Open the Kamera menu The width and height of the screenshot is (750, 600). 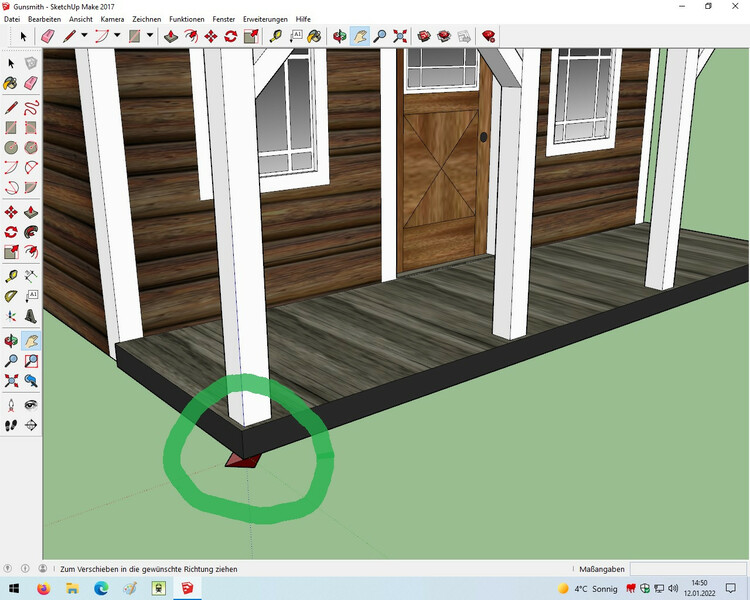point(112,19)
